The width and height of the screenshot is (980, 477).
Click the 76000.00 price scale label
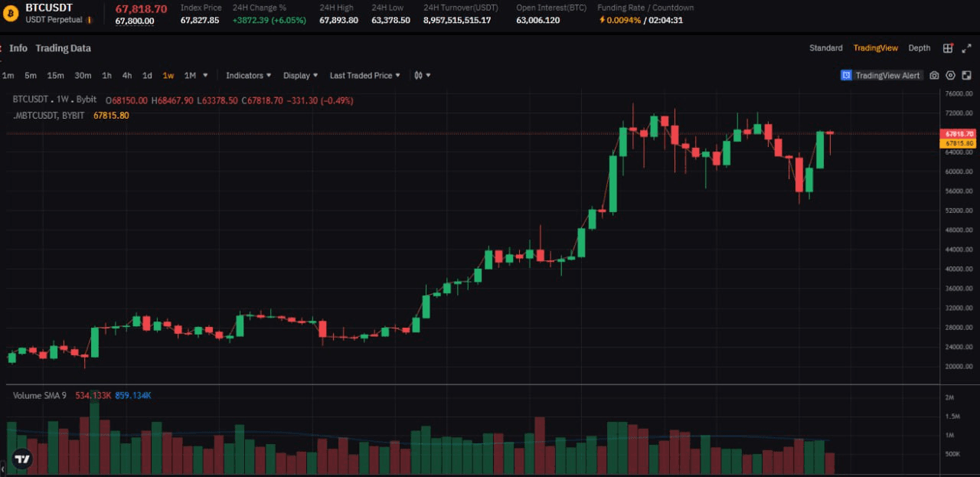959,94
